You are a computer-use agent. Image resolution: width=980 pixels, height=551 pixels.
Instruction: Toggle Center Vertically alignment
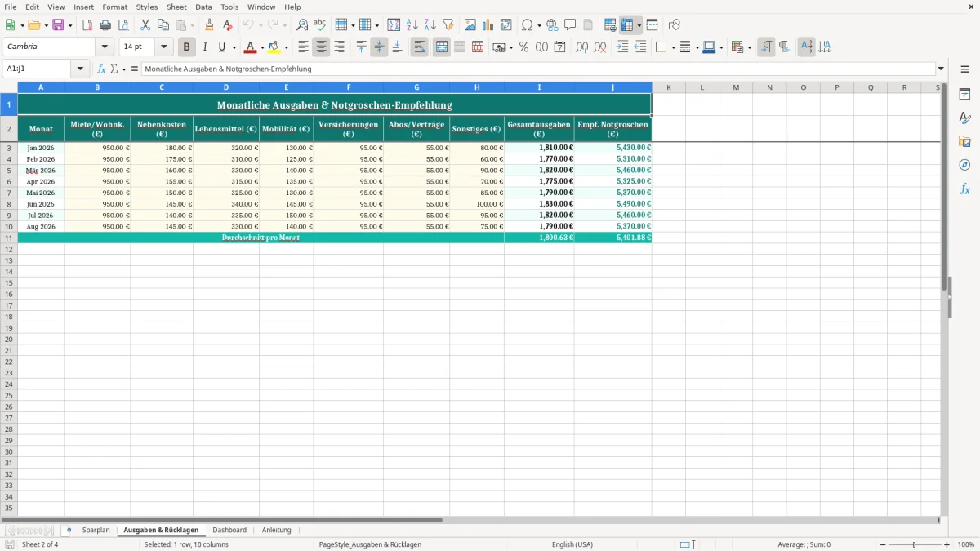coord(379,47)
